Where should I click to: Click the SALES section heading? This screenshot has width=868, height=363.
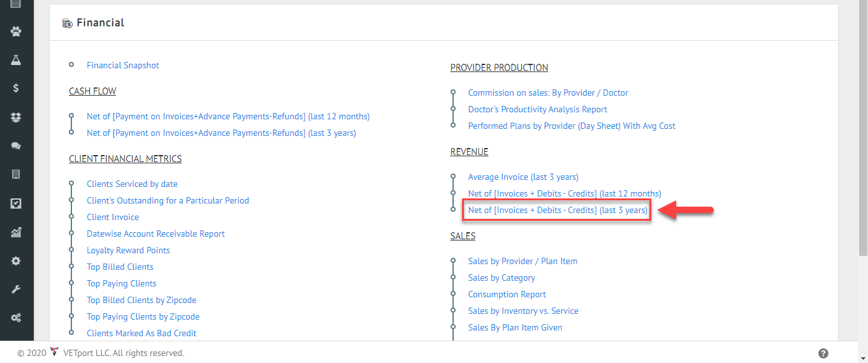click(x=463, y=236)
